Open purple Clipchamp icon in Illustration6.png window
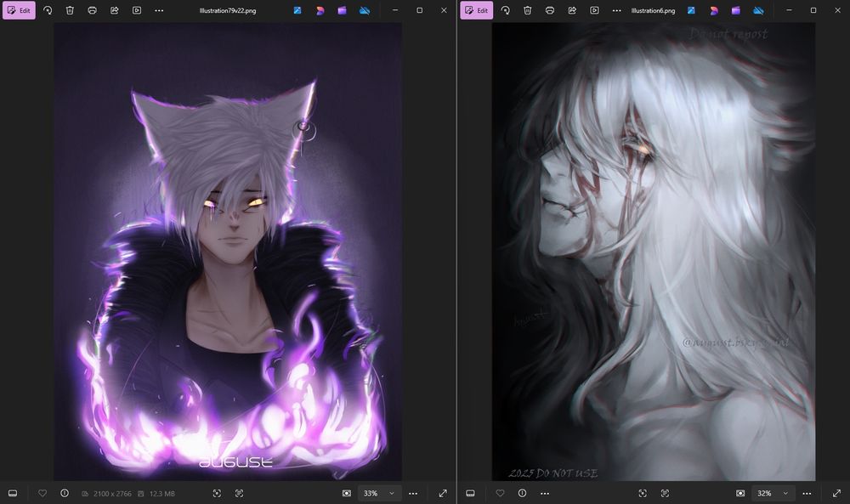The width and height of the screenshot is (850, 504). [735, 10]
